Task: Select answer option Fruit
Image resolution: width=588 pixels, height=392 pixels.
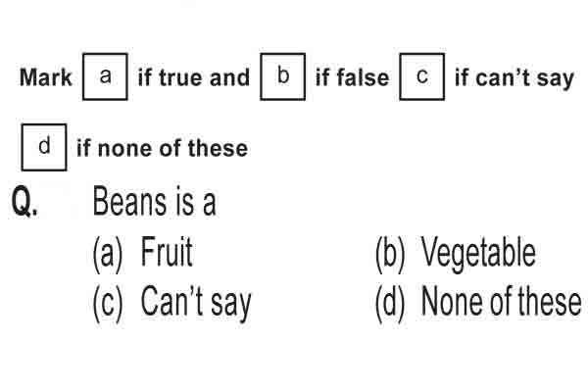Action: pos(167,252)
